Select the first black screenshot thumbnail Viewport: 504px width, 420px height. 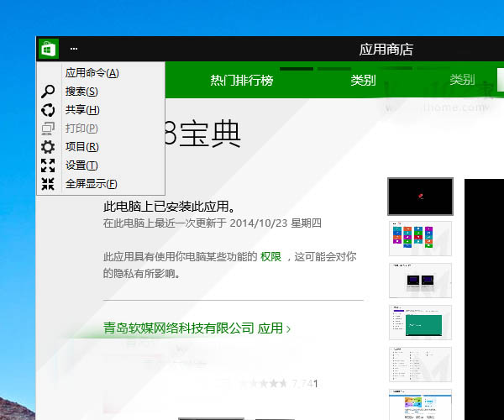click(420, 196)
